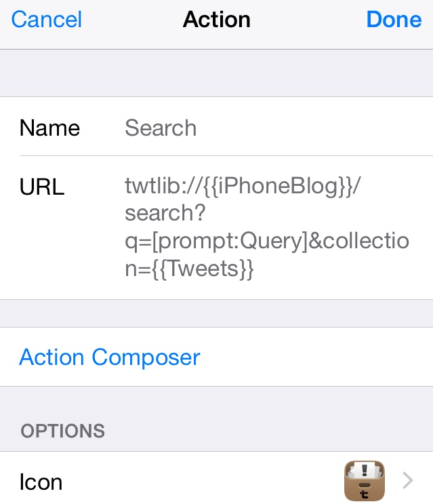
Task: Tap gray spacer above Action Composer row
Action: 216,313
